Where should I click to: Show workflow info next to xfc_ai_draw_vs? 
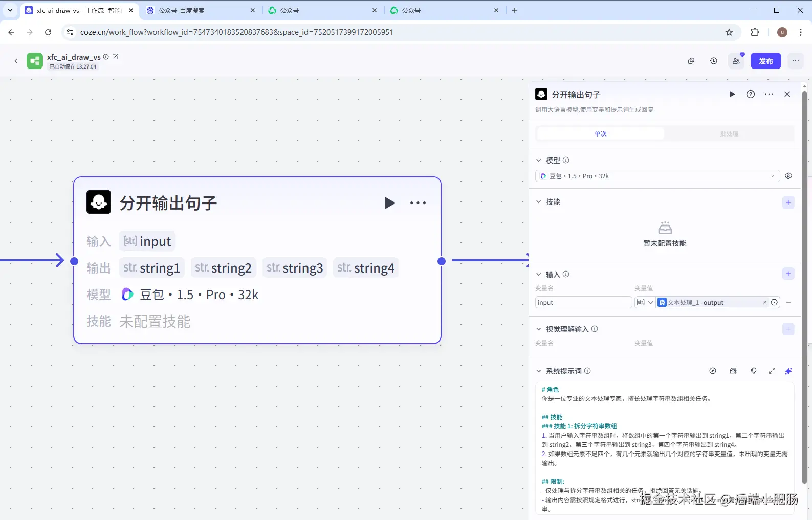106,57
